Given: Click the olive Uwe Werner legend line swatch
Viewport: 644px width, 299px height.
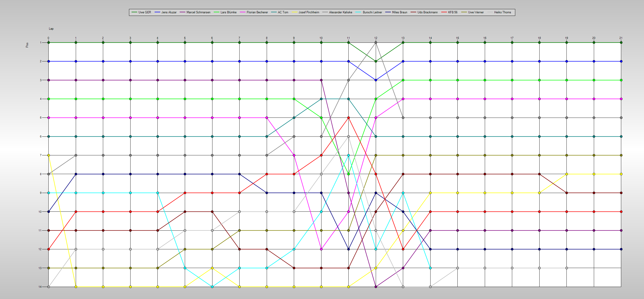Looking at the screenshot, I should click(x=464, y=12).
